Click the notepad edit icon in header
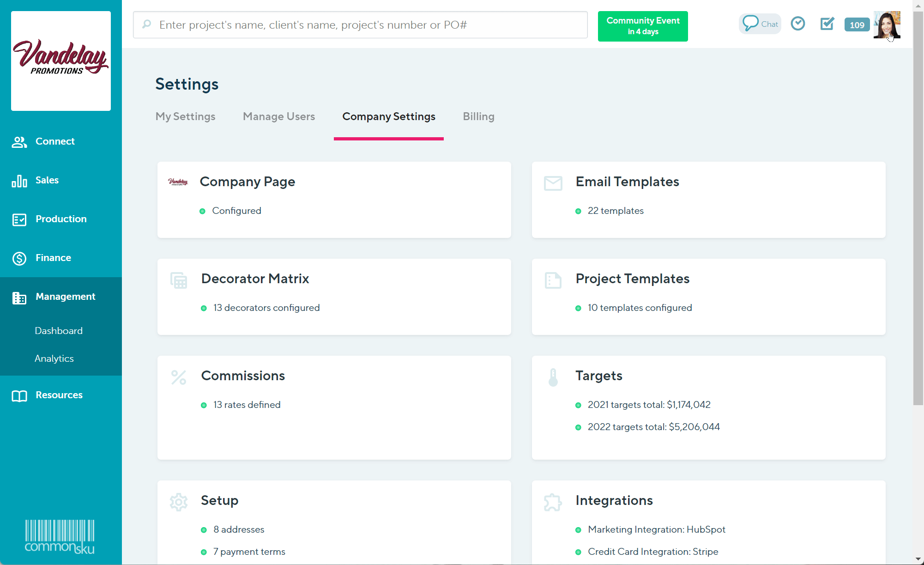The image size is (924, 565). click(x=827, y=24)
